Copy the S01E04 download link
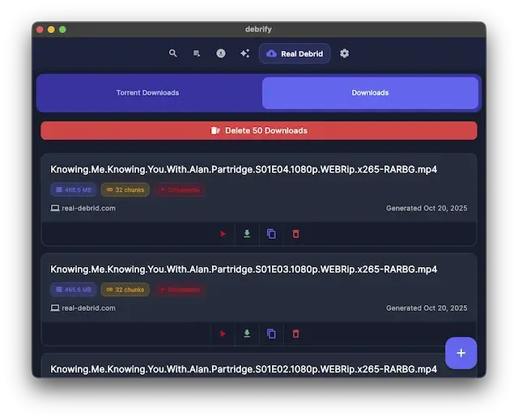The width and height of the screenshot is (518, 420). point(271,234)
